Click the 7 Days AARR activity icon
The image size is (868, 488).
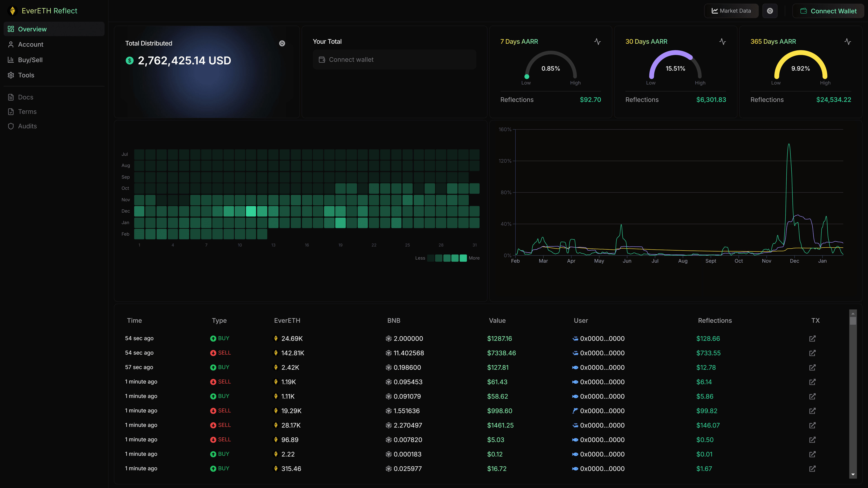597,41
